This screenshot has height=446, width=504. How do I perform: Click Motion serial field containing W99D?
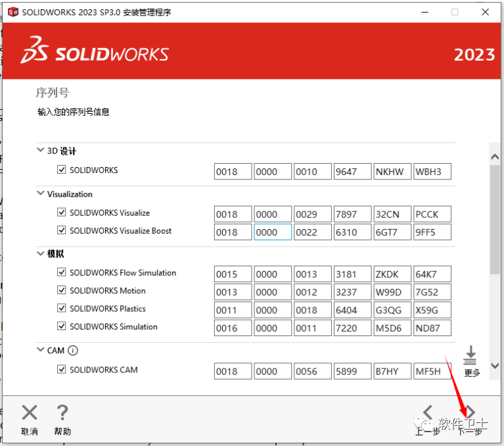pos(392,292)
